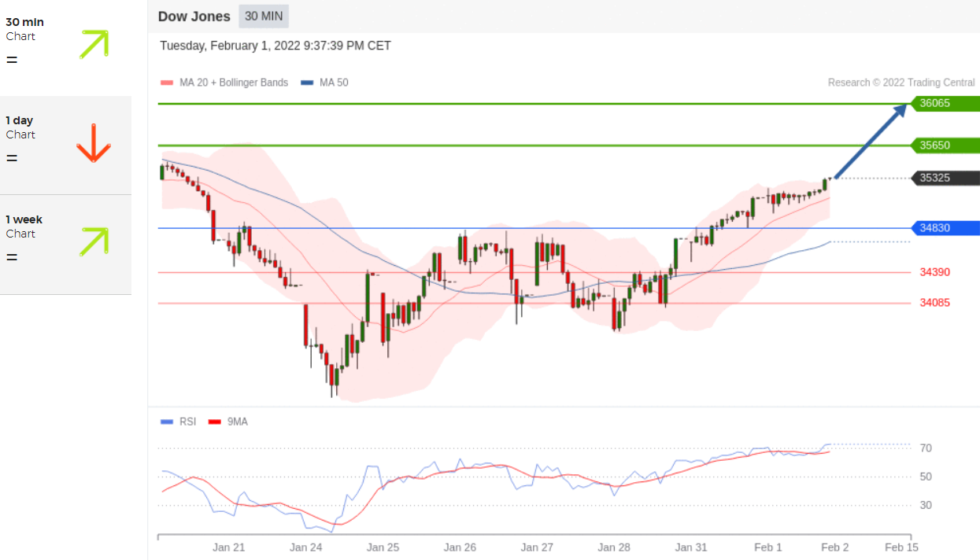Click the equals sign under 1 day Chart

point(11,158)
